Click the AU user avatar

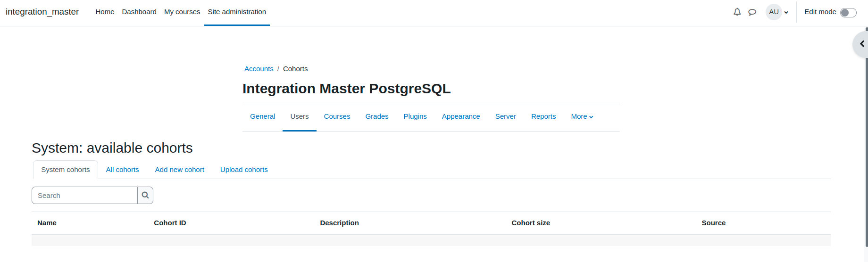(x=774, y=12)
